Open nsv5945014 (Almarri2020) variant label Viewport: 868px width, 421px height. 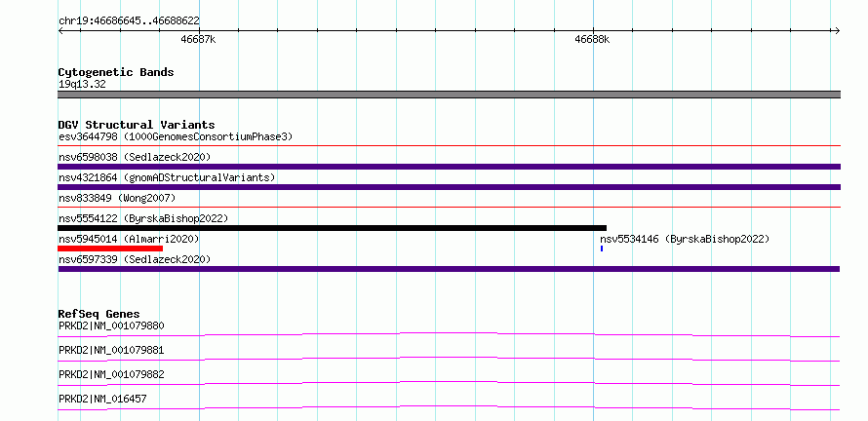(129, 239)
